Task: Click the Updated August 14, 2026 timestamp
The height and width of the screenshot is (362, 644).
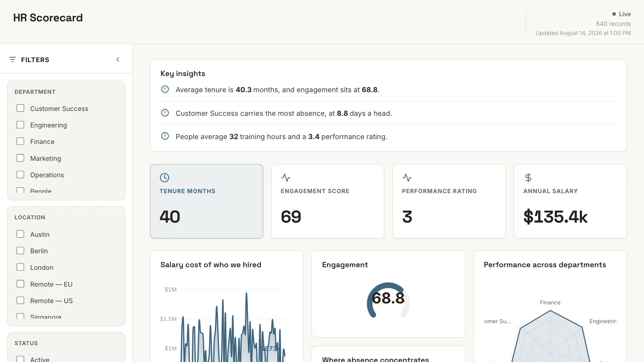Action: click(583, 33)
